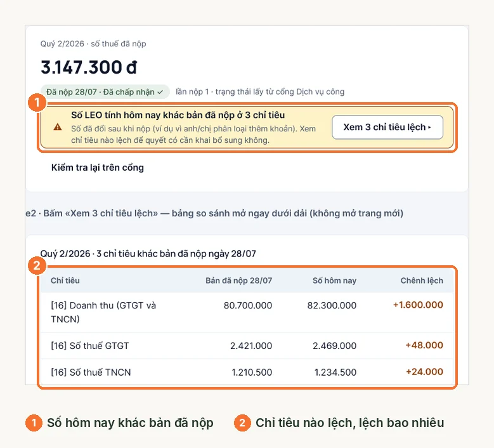This screenshot has width=494, height=448.
Task: Click the cell "80.700.000"
Action: pyautogui.click(x=247, y=305)
